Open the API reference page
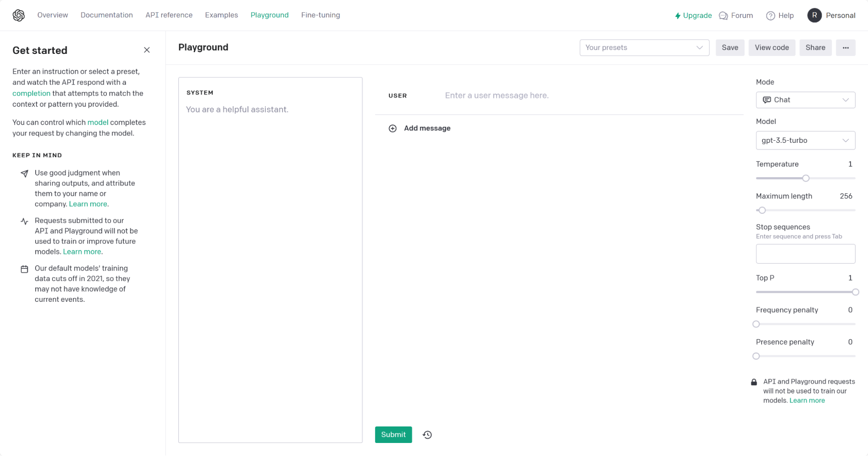 click(x=169, y=15)
